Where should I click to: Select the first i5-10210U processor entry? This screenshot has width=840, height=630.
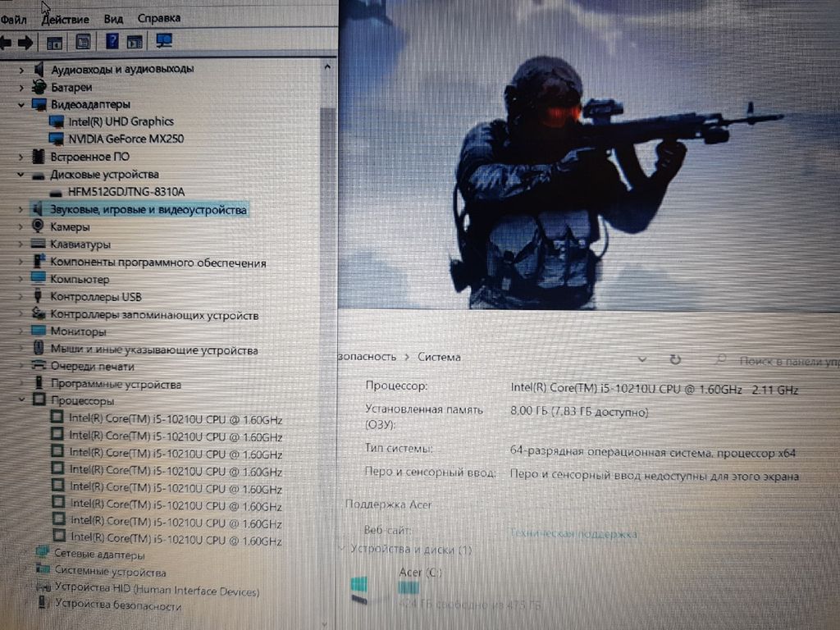click(176, 419)
